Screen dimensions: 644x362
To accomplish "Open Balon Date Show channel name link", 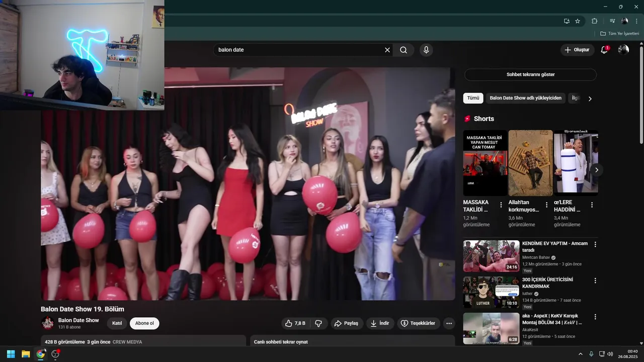I will click(x=78, y=320).
